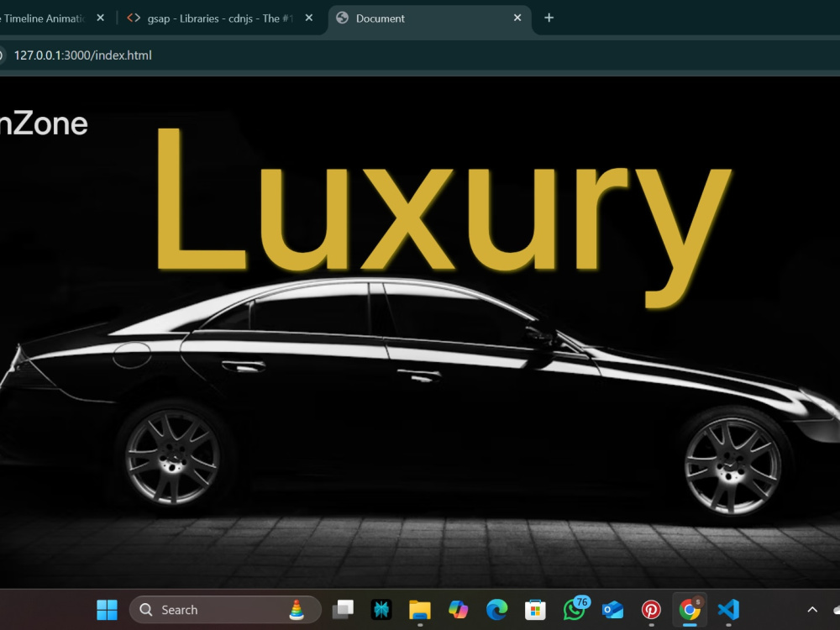
Task: Click the colorful toy icon in the search box
Action: (x=297, y=610)
